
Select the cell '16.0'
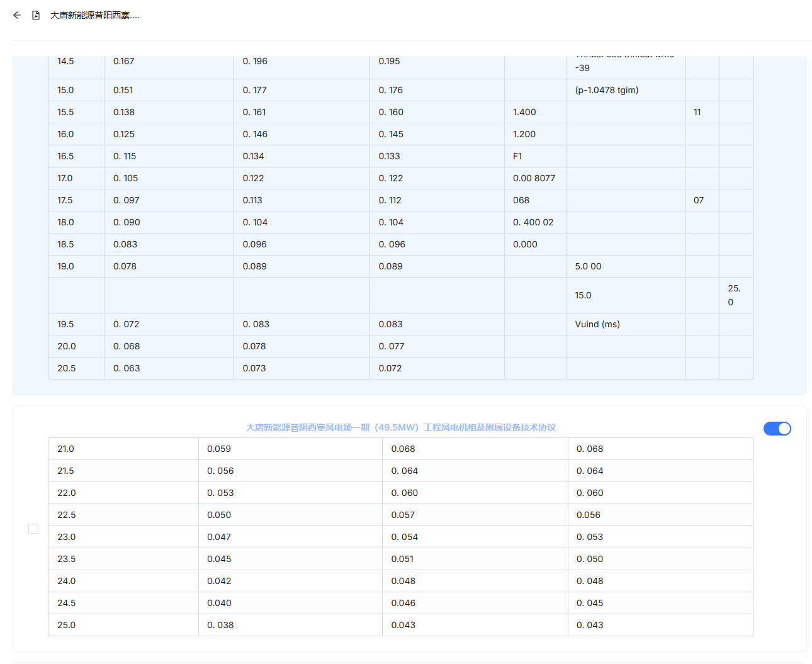(77, 134)
